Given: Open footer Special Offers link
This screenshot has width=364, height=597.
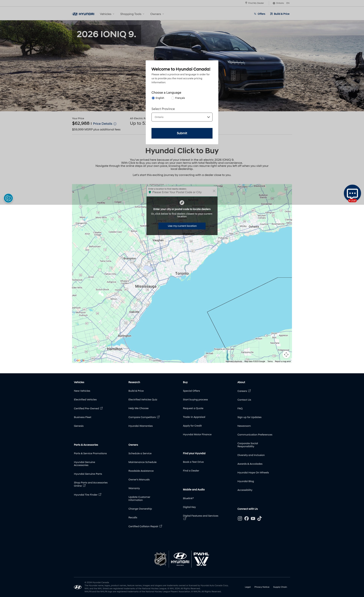Looking at the screenshot, I should point(191,391).
